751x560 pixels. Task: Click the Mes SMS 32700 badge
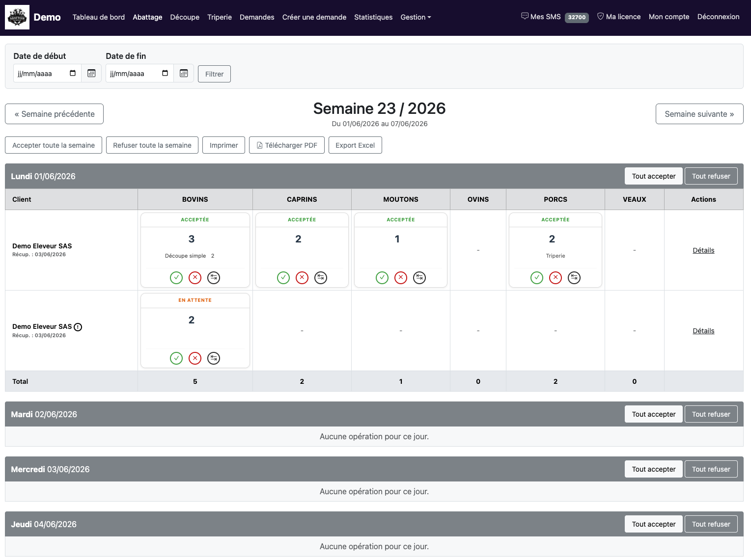point(577,17)
